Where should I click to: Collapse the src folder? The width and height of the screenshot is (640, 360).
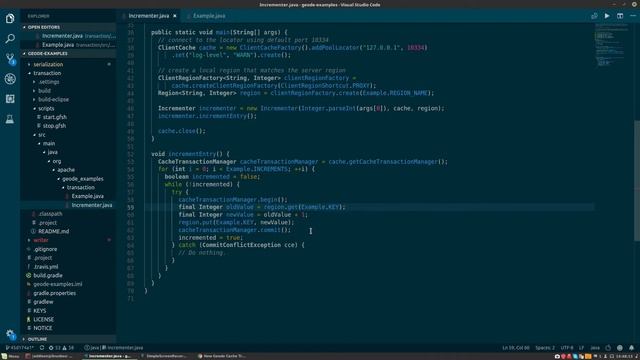coord(42,135)
